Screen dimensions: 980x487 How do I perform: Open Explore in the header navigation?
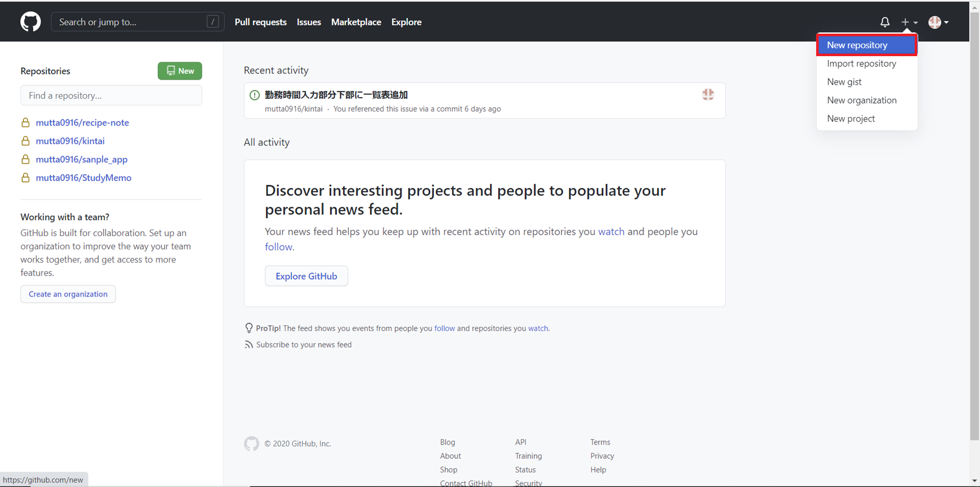tap(406, 22)
